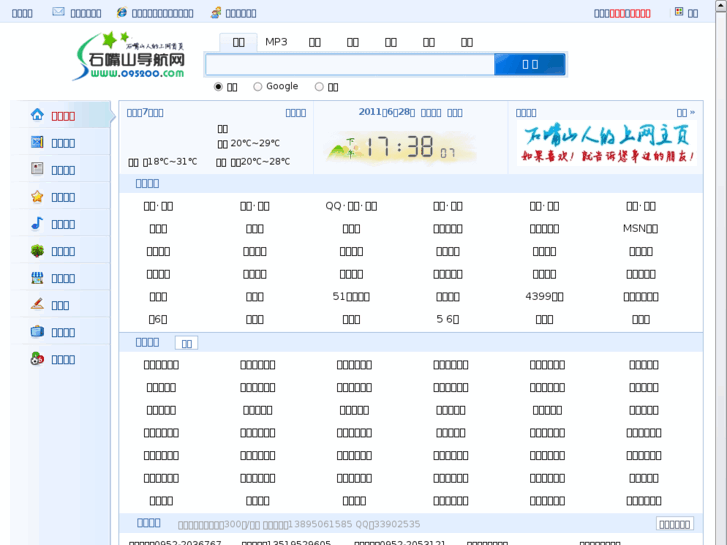727x545 pixels.
Task: Click the soccer ball sidebar icon
Action: 37,358
